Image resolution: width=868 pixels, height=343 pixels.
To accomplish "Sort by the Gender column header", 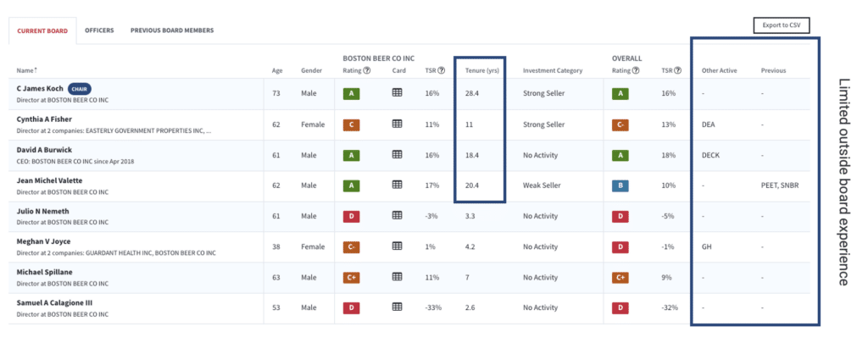I will coord(311,71).
